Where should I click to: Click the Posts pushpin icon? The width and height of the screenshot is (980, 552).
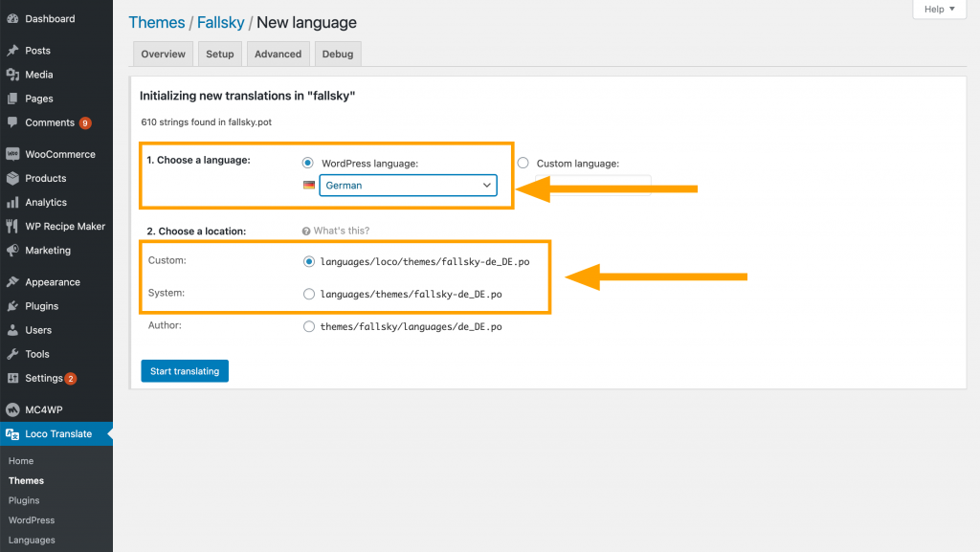[12, 51]
